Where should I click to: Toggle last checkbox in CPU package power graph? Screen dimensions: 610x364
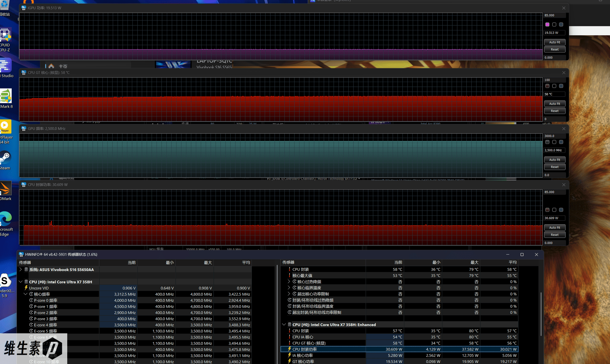[x=561, y=210]
